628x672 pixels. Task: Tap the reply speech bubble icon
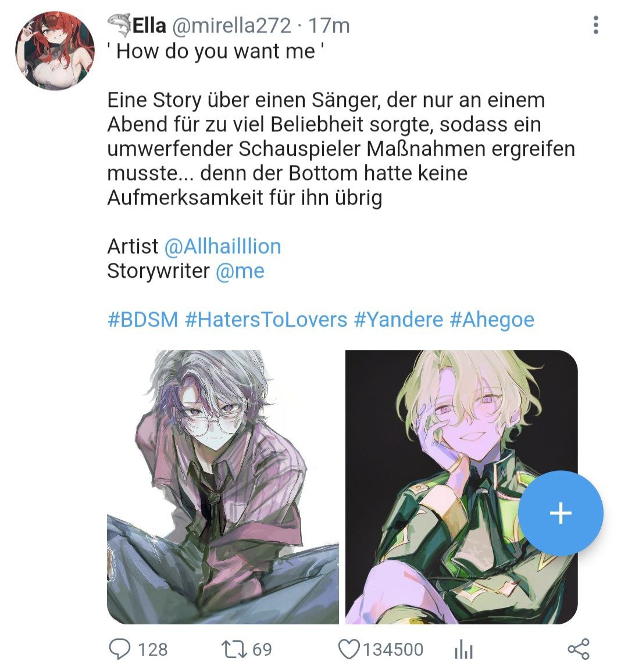tap(119, 649)
